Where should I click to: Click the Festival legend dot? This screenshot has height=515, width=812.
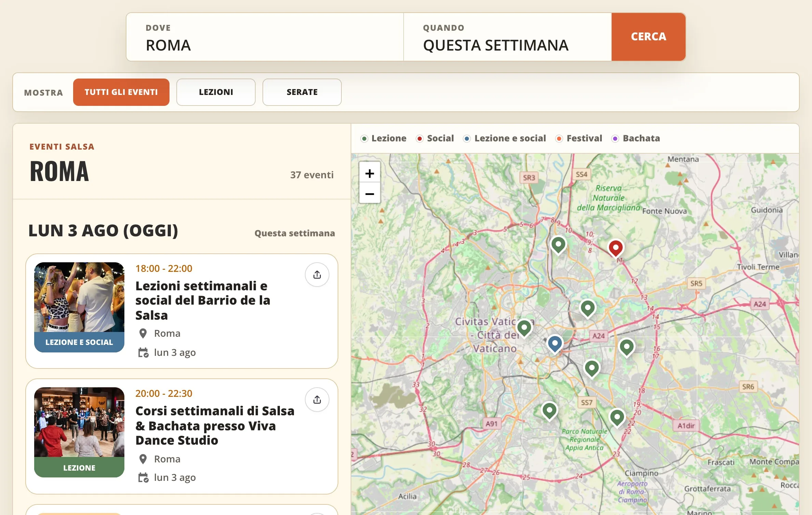point(559,139)
